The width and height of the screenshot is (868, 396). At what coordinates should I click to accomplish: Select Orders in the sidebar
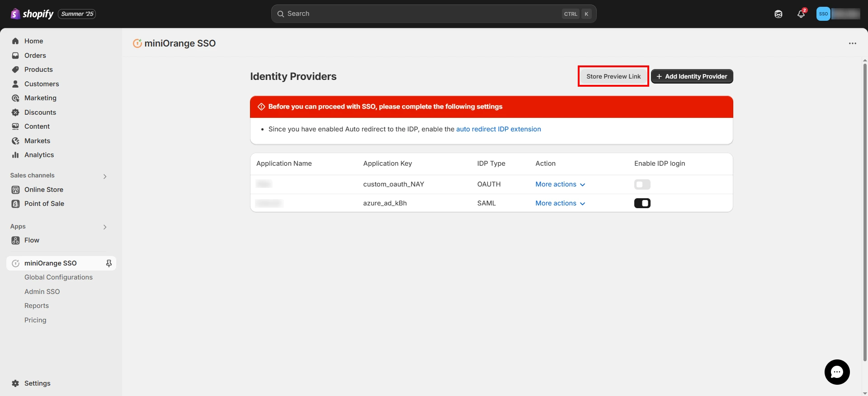35,56
